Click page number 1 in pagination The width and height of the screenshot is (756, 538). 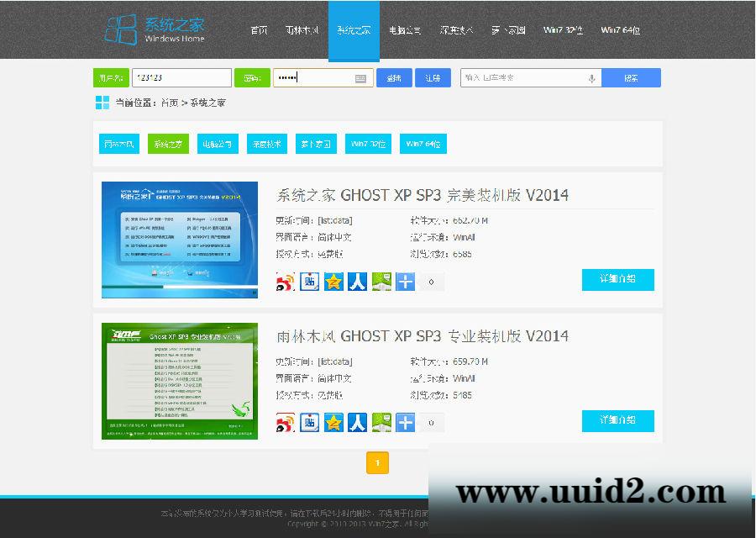[x=377, y=462]
